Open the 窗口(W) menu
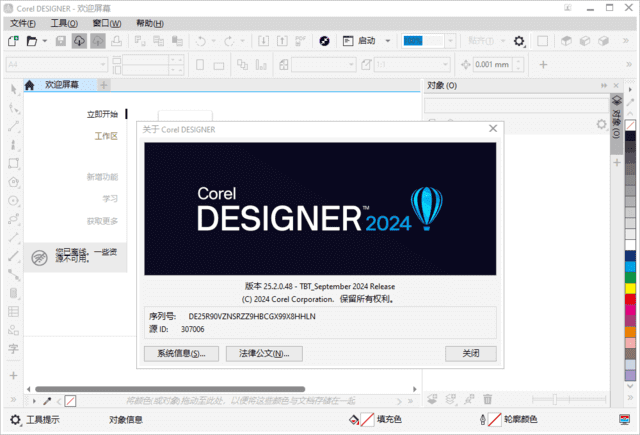The width and height of the screenshot is (640, 435). pos(107,23)
